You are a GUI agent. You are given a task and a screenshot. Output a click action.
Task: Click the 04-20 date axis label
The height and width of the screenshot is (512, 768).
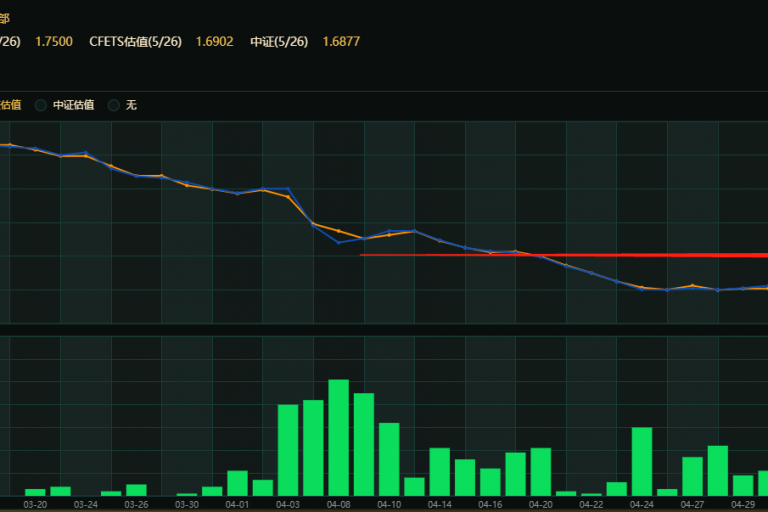(541, 505)
